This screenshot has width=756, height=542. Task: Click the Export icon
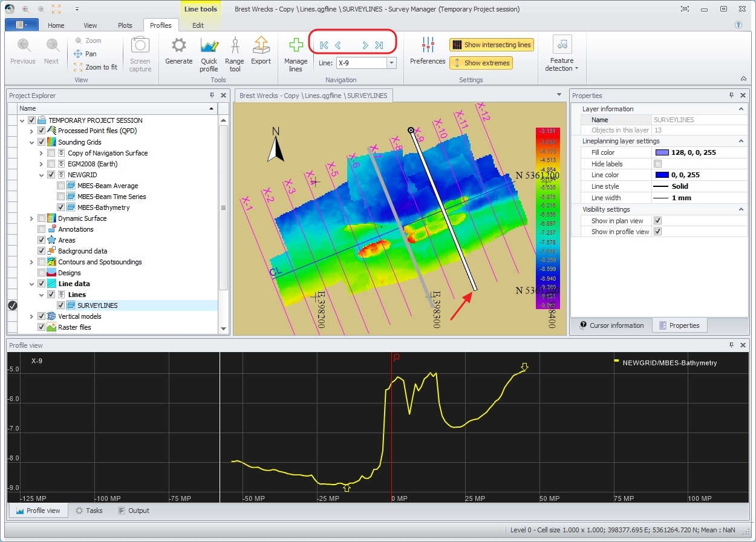(261, 46)
